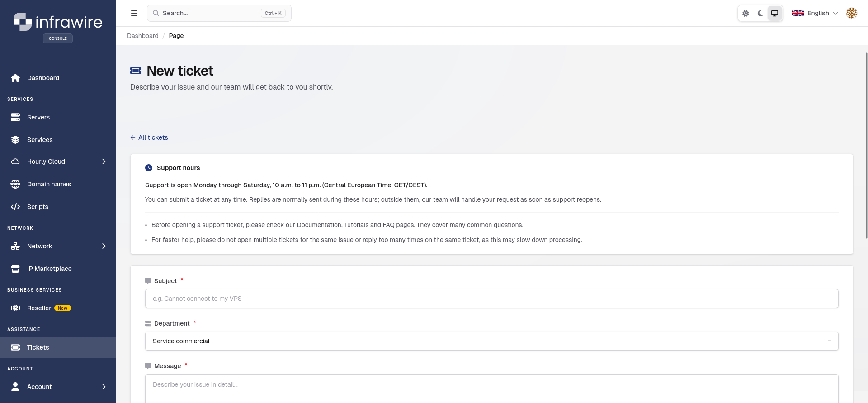Image resolution: width=868 pixels, height=403 pixels.
Task: Click the IP Marketplace store icon
Action: pos(15,269)
